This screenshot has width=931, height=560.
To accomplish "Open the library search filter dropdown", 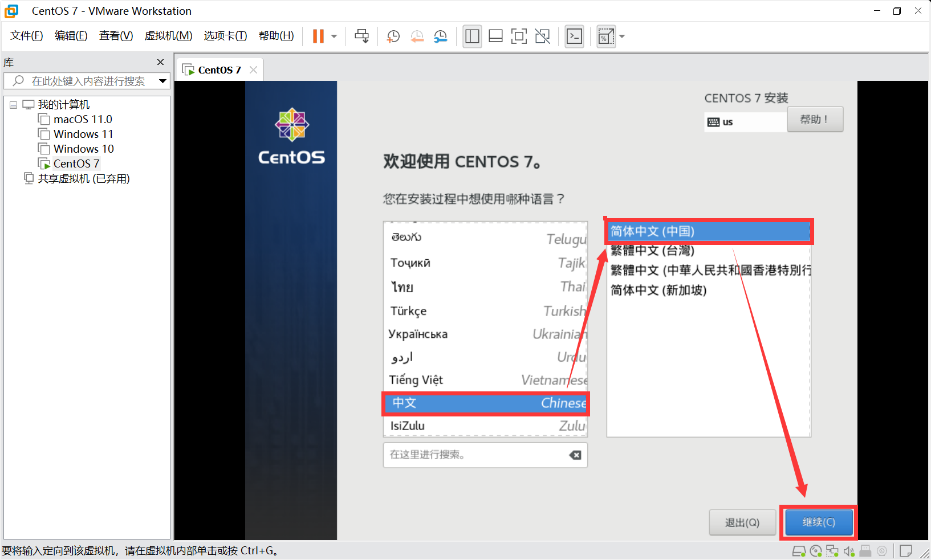I will (x=163, y=80).
